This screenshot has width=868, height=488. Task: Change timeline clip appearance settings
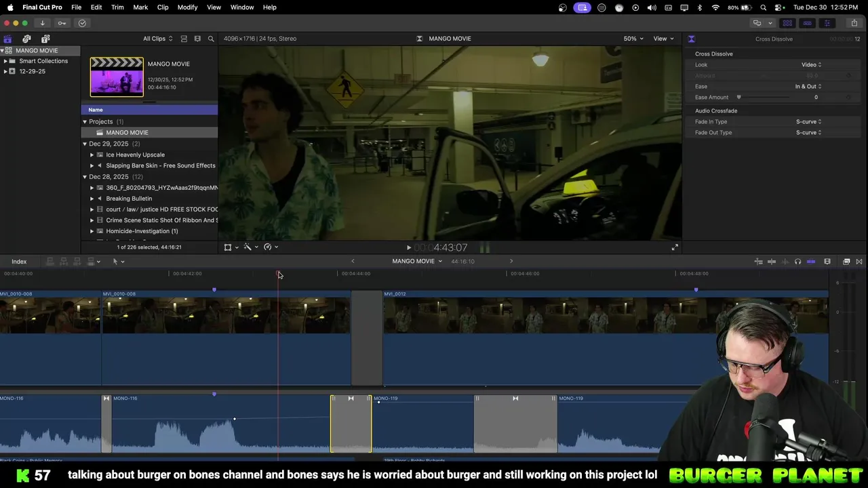[827, 261]
